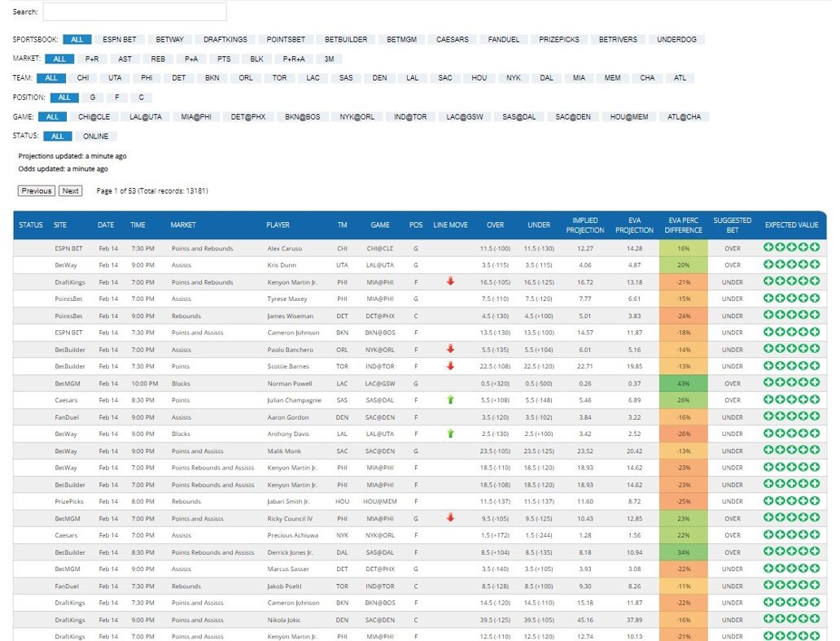The width and height of the screenshot is (840, 641).
Task: Click the red down arrow in Paolo Banchero row
Action: point(450,349)
